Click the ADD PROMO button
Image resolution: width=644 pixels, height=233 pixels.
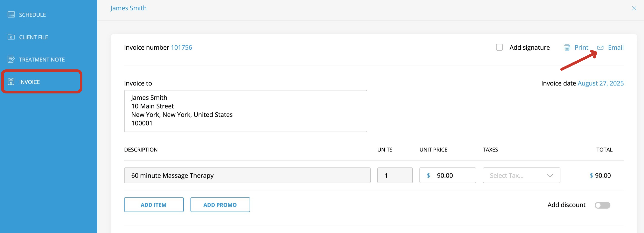coord(220,205)
